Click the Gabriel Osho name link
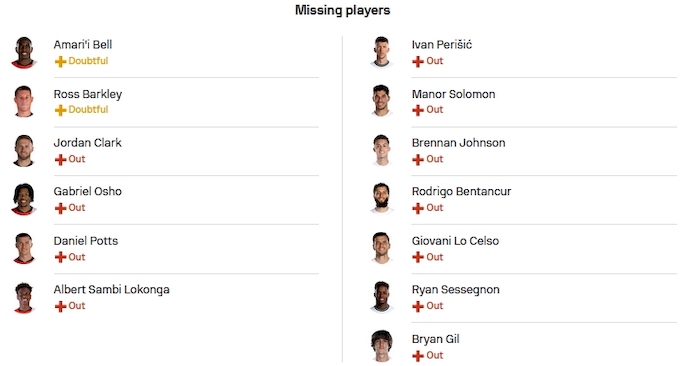 click(88, 191)
